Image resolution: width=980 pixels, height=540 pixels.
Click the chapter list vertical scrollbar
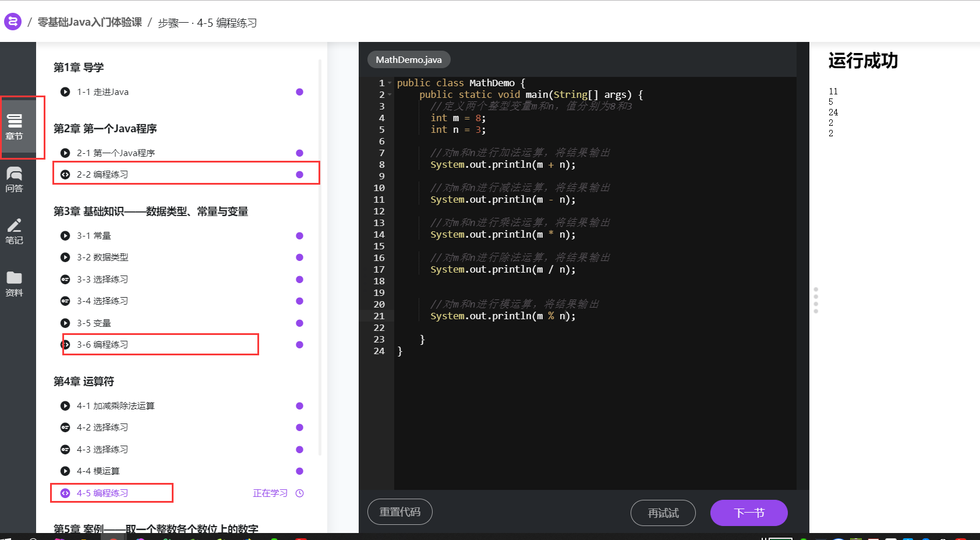[x=320, y=256]
